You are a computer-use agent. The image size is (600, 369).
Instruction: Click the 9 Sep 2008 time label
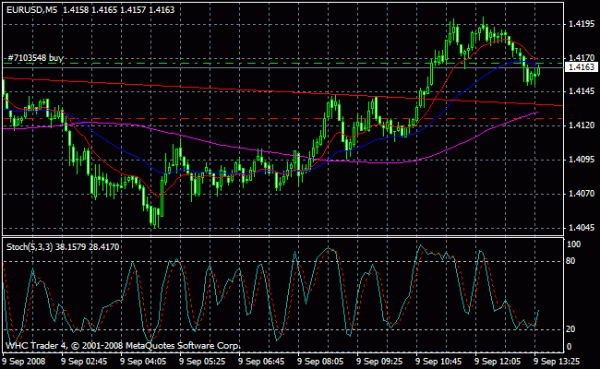click(x=24, y=361)
